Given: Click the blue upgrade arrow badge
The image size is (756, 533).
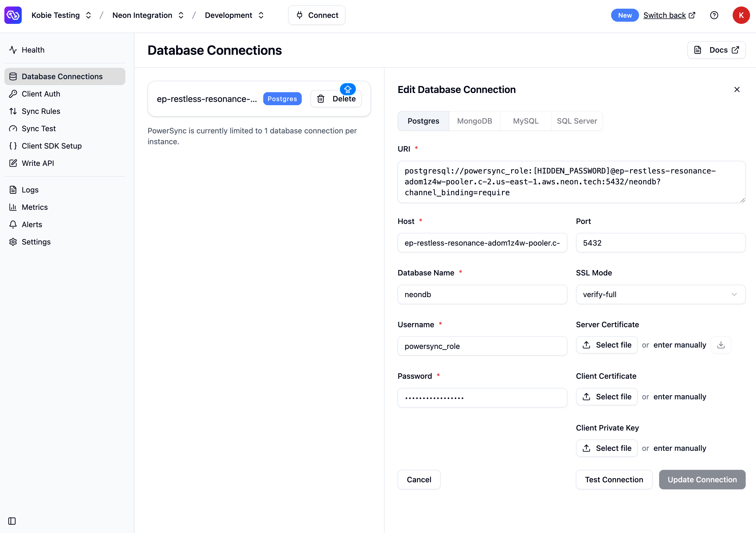Looking at the screenshot, I should [x=348, y=89].
